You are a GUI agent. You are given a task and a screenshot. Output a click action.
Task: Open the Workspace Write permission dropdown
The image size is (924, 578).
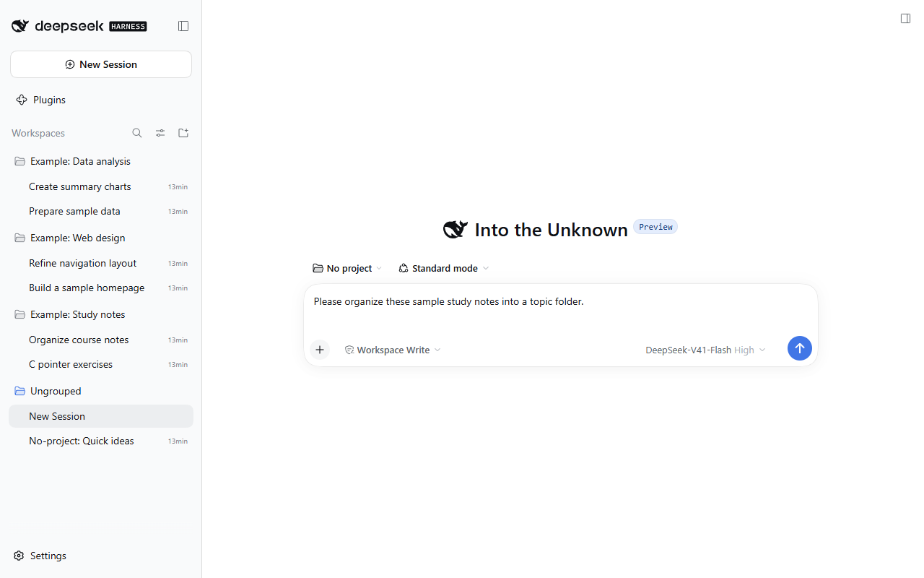pyautogui.click(x=393, y=350)
